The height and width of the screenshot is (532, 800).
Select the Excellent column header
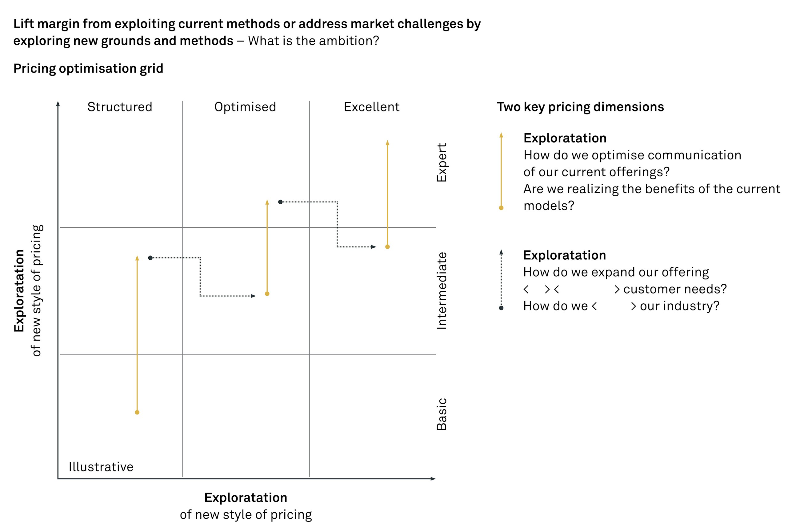[x=371, y=107]
